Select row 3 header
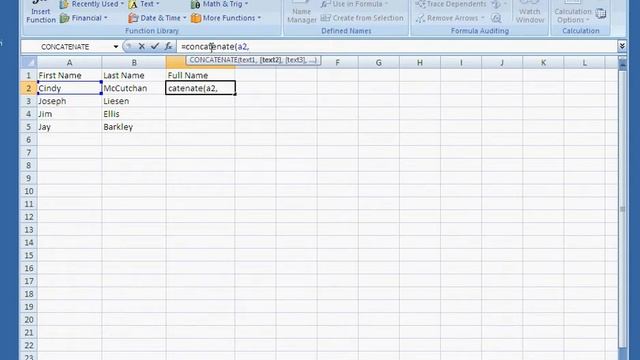Screen dimensions: 640x360 [29, 101]
